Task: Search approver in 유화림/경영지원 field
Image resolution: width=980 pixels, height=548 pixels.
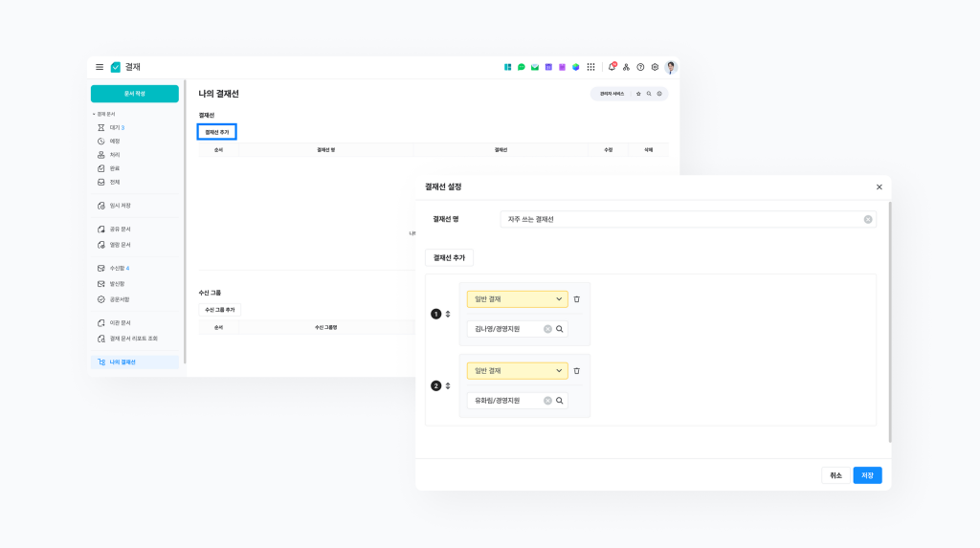Action: click(560, 401)
